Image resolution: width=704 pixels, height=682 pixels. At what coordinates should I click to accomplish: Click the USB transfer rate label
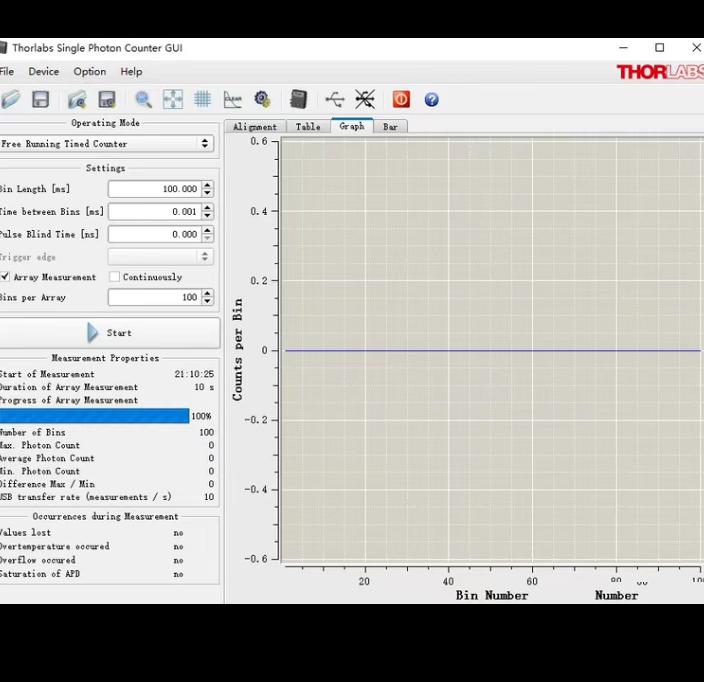[x=85, y=497]
